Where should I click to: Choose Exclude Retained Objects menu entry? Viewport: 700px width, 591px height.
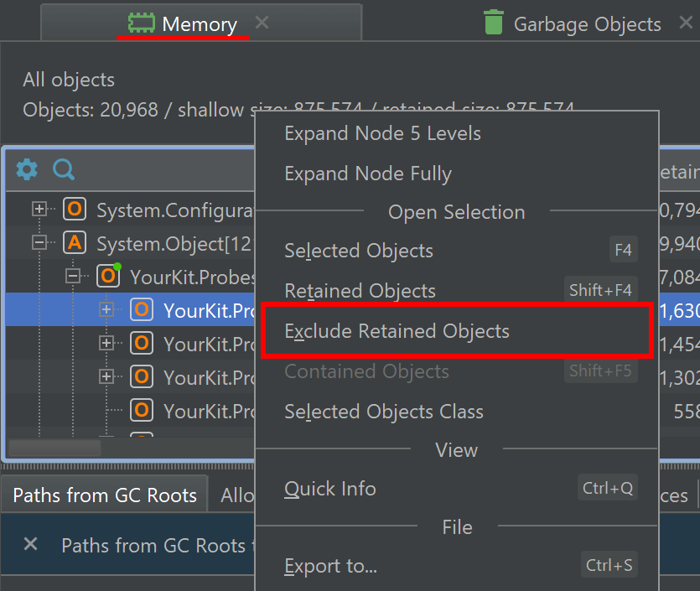pyautogui.click(x=397, y=331)
